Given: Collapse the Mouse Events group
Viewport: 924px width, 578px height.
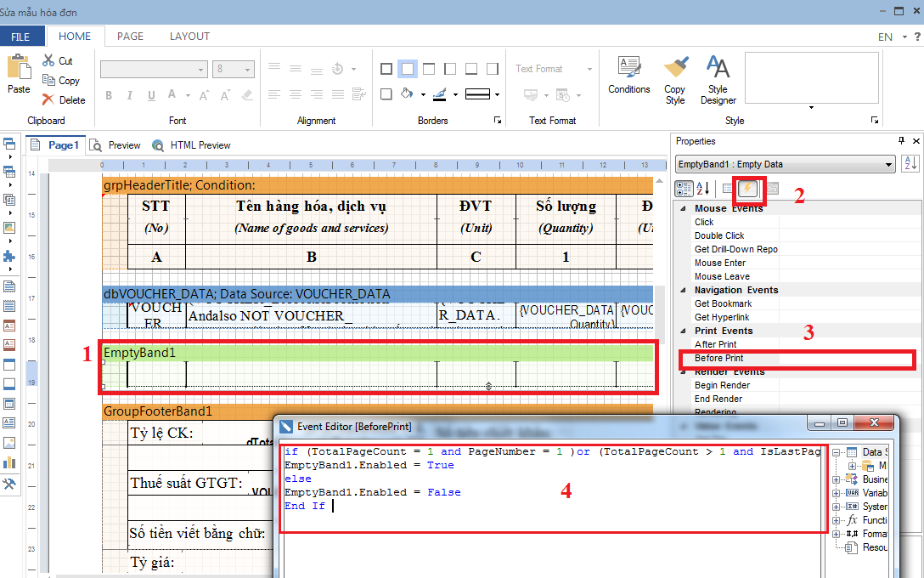Looking at the screenshot, I should pos(684,208).
